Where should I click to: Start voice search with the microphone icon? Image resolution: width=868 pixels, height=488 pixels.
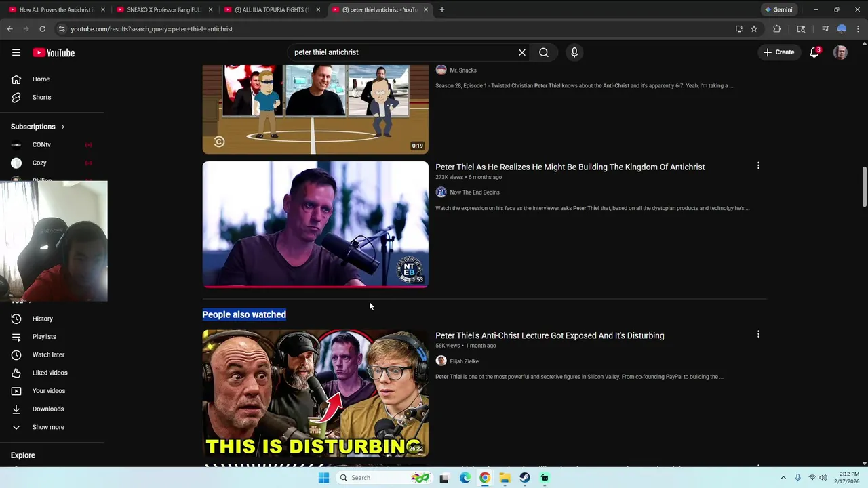[574, 52]
